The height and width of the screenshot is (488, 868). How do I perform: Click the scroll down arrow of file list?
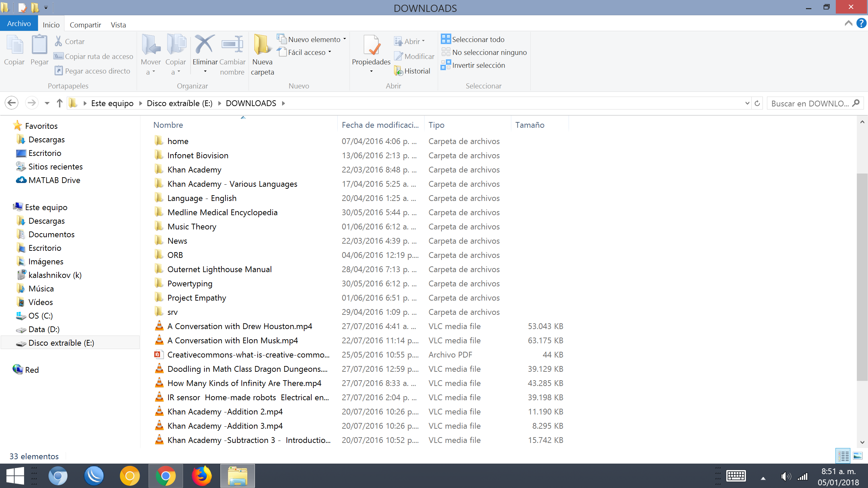pos(862,442)
